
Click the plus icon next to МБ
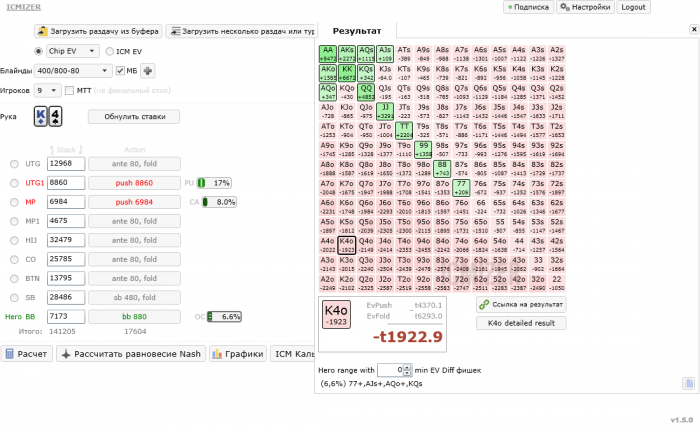(x=148, y=71)
